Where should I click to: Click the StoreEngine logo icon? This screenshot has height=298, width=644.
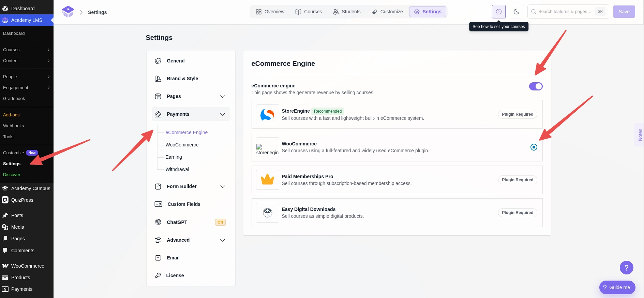point(267,114)
